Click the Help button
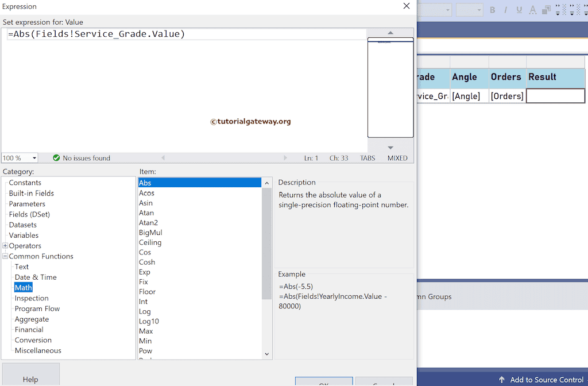This screenshot has width=588, height=386. (x=30, y=375)
